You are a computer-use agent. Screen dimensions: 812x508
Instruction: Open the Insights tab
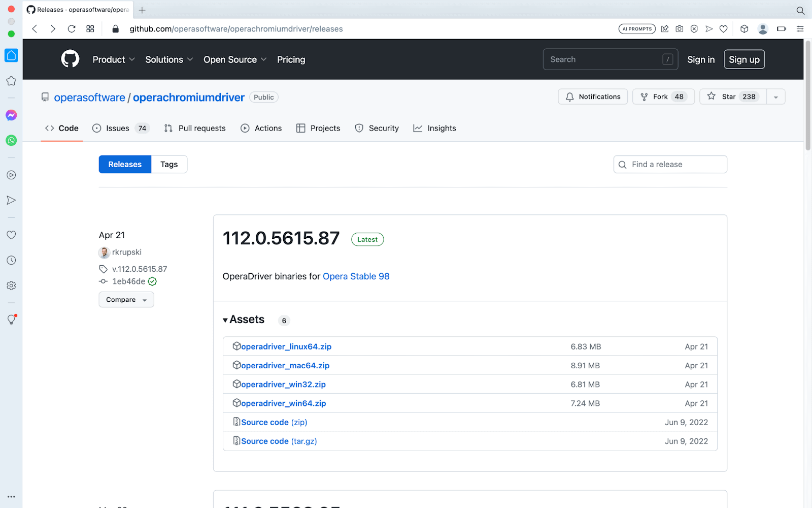pos(435,128)
